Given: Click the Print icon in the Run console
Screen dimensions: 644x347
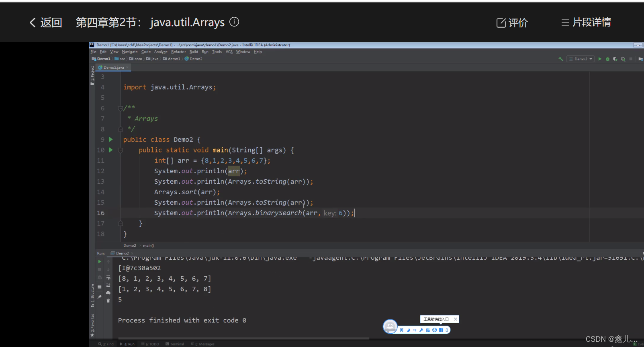Looking at the screenshot, I should point(108,293).
